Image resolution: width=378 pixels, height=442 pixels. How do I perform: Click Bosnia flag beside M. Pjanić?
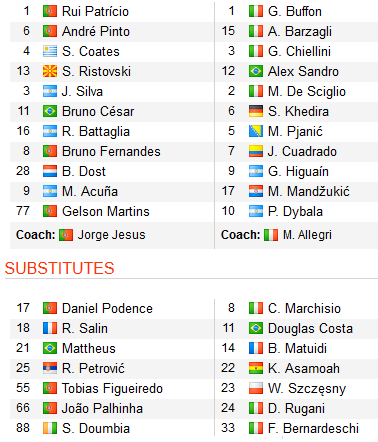[256, 131]
